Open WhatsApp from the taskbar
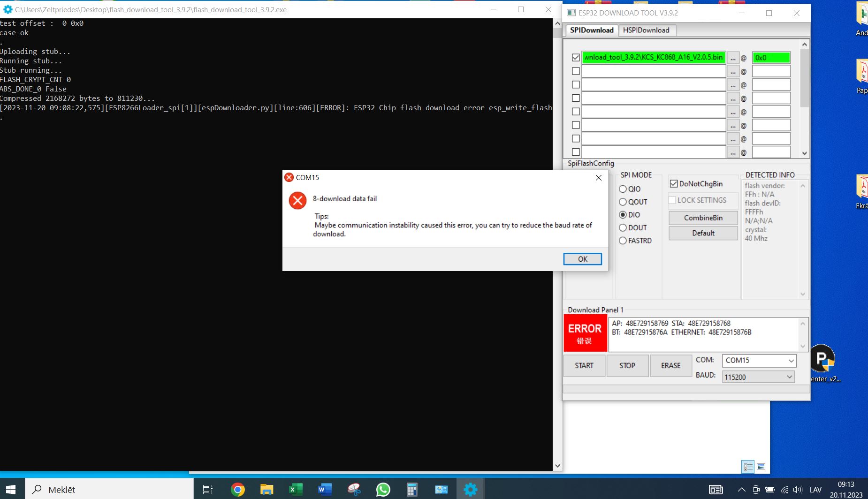The height and width of the screenshot is (499, 868). pyautogui.click(x=383, y=490)
